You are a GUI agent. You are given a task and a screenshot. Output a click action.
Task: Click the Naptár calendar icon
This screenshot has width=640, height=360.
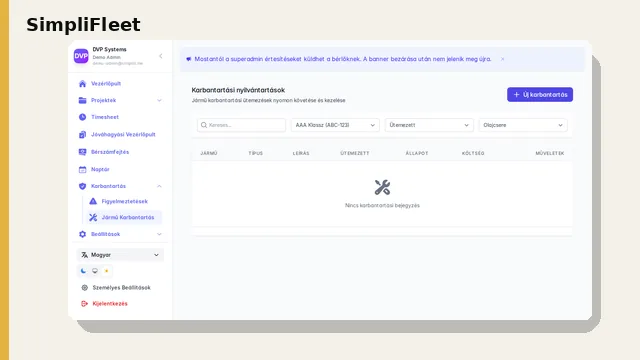(x=82, y=169)
